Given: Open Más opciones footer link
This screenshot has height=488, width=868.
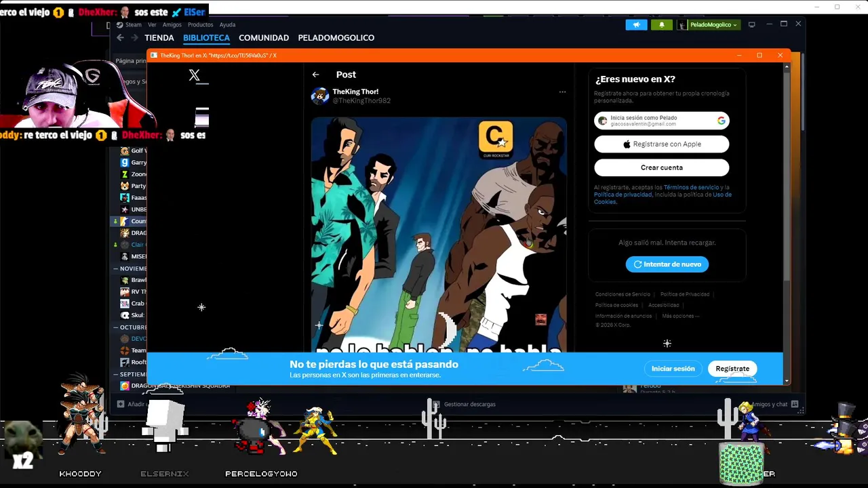Looking at the screenshot, I should [680, 316].
